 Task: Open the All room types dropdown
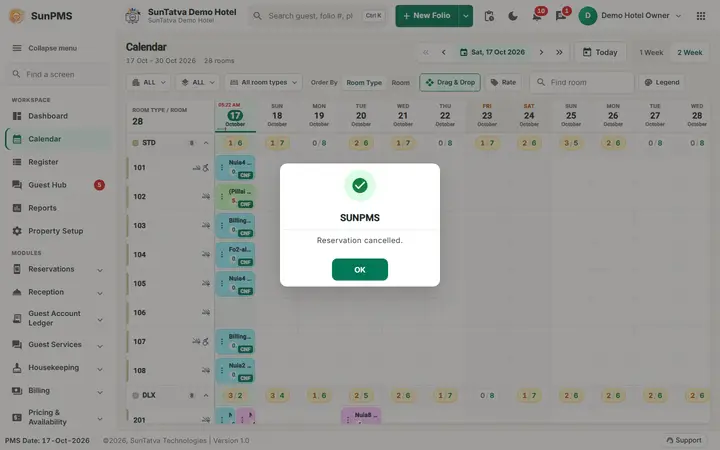coord(264,82)
